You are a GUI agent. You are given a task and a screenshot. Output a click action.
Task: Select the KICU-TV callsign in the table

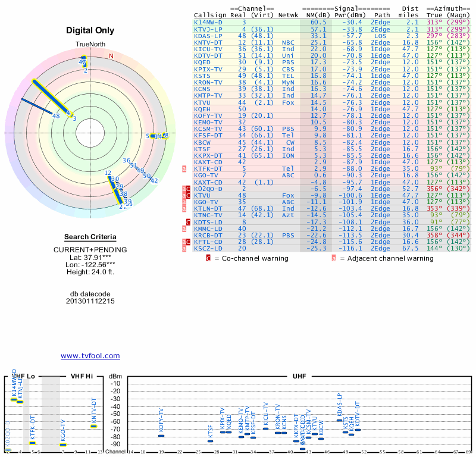click(208, 49)
